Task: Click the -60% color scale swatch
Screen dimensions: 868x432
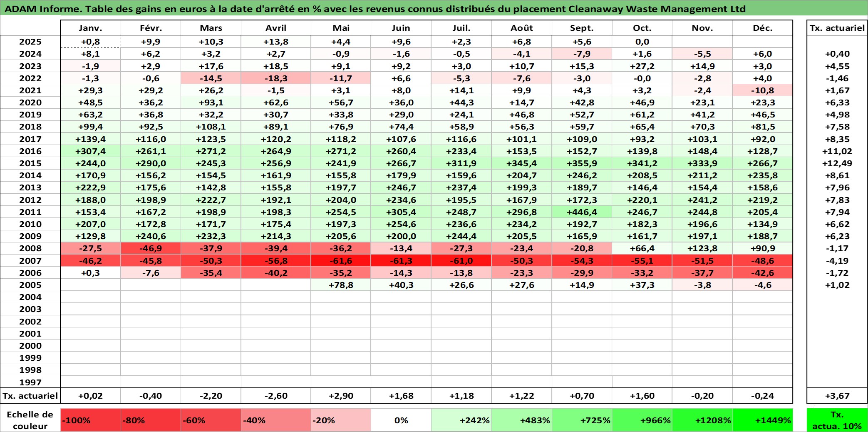Action: 211,420
